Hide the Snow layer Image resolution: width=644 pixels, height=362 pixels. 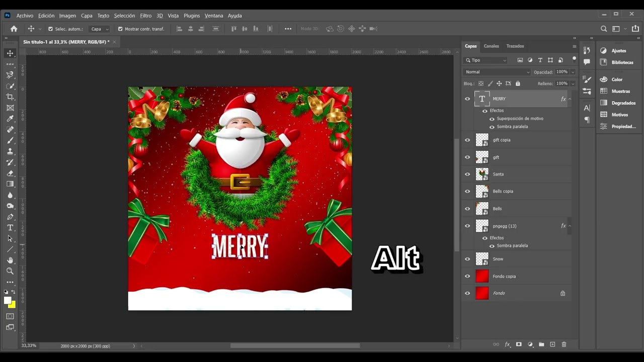coord(467,259)
